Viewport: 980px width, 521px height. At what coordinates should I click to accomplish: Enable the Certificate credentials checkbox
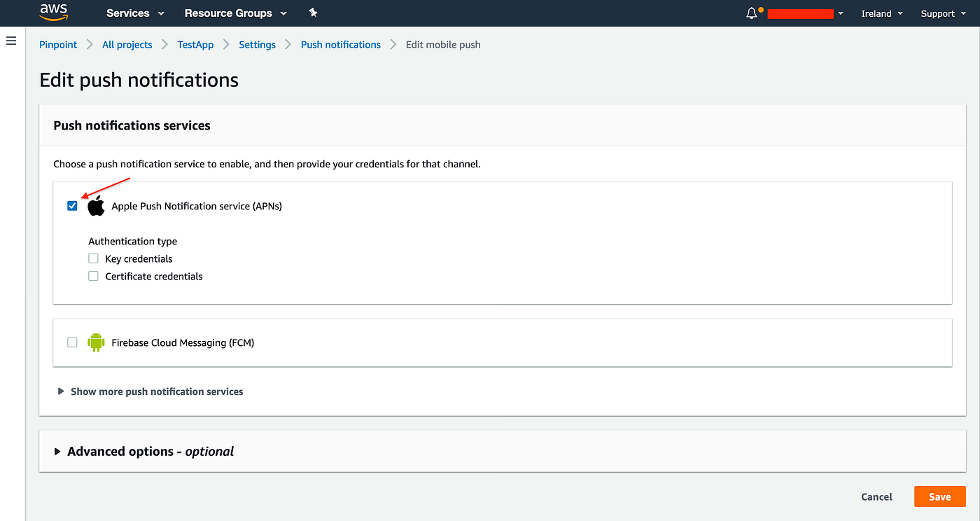[93, 276]
